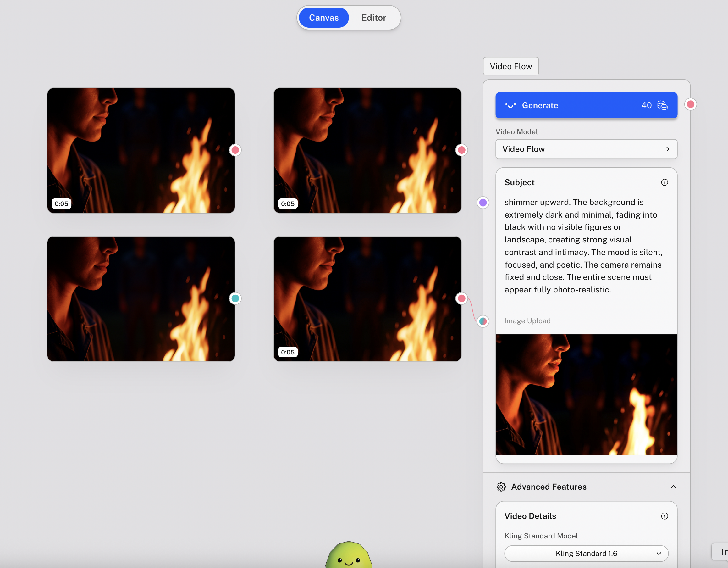Collapse the Advanced Features section

(x=673, y=487)
